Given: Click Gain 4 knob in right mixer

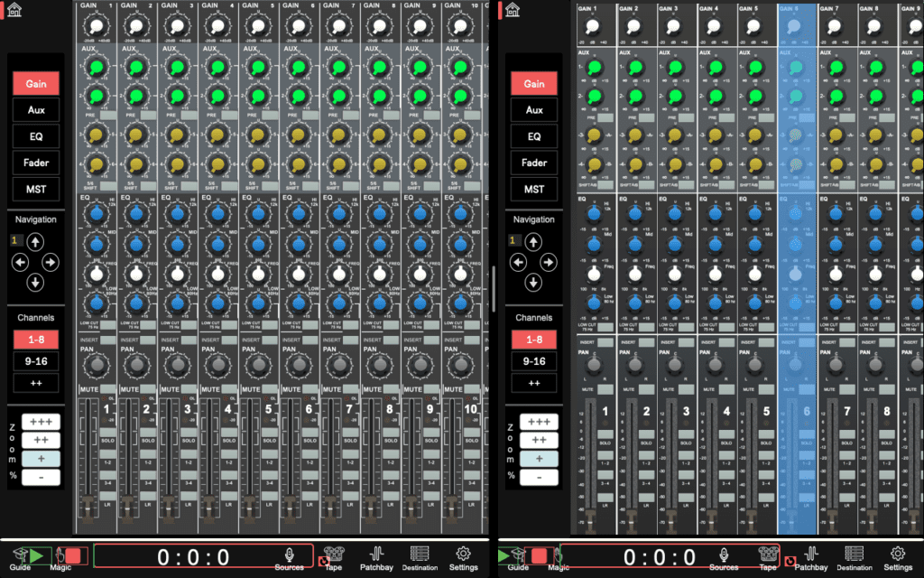Looking at the screenshot, I should 713,26.
